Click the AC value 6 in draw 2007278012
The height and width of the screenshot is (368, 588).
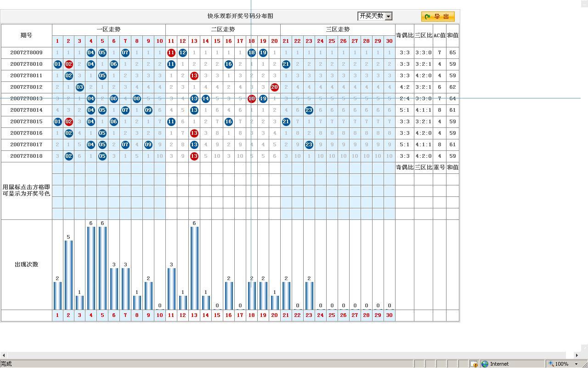coord(440,87)
